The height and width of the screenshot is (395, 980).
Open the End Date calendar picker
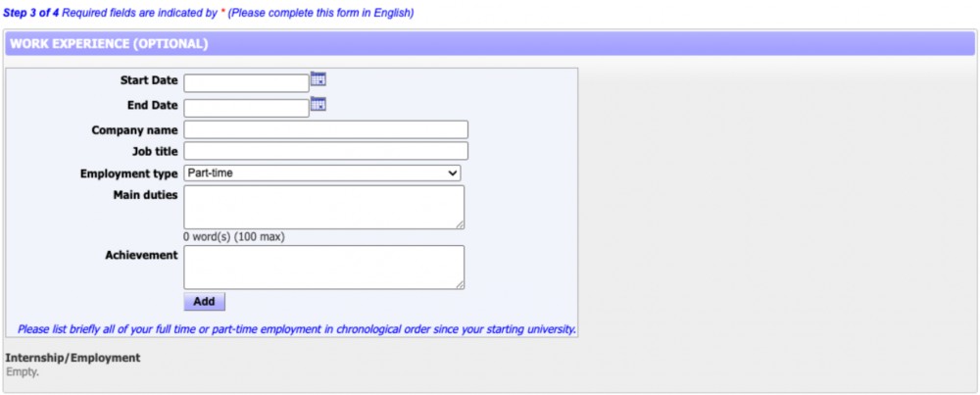point(318,104)
